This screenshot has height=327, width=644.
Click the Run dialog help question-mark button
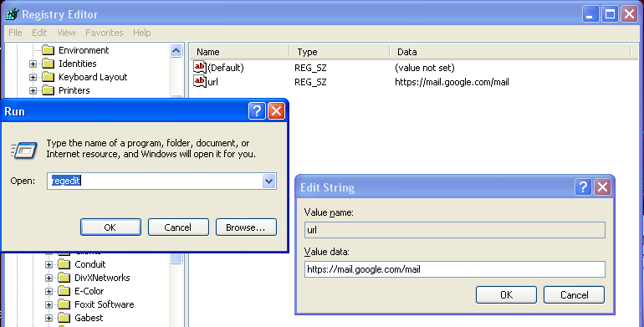click(257, 111)
